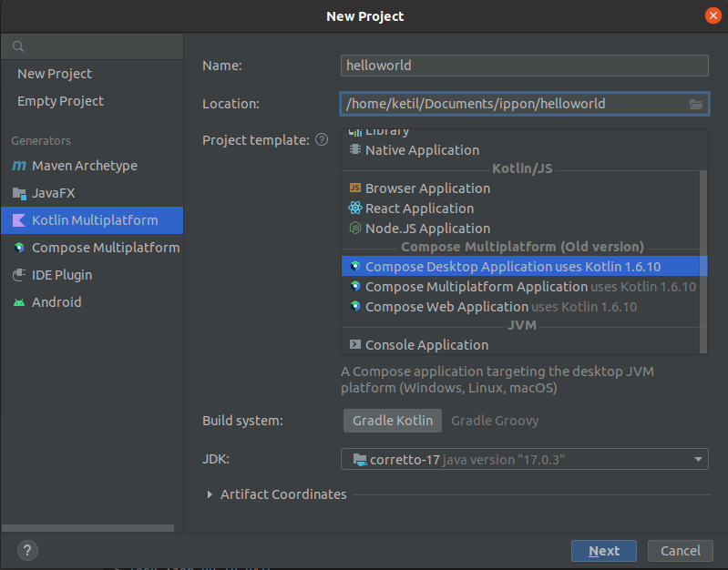The width and height of the screenshot is (728, 570).
Task: Click the Compose Multiplatform sidebar icon
Action: (19, 248)
